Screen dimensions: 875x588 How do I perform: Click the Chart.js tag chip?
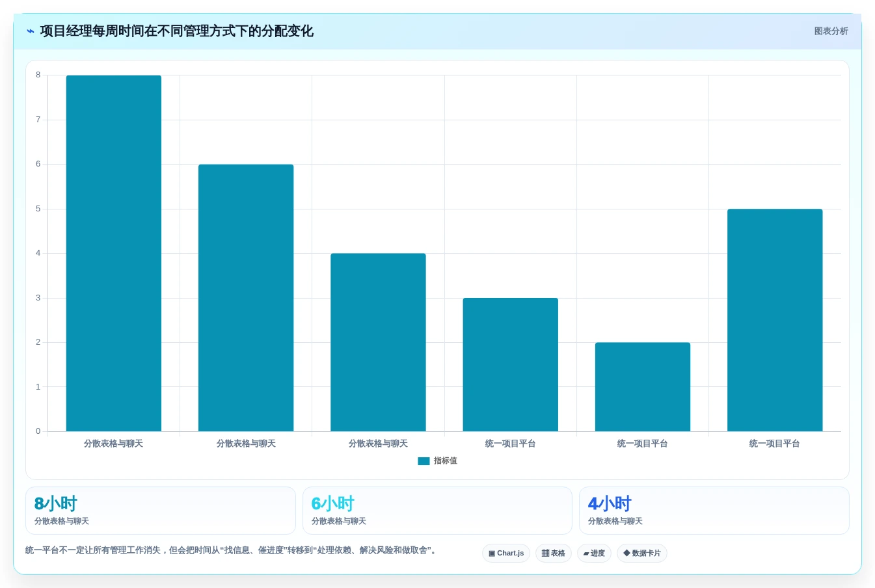[x=506, y=554]
